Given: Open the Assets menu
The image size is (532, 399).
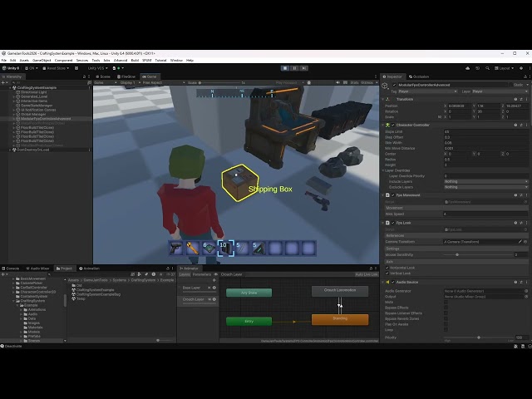Looking at the screenshot, I should (24, 60).
